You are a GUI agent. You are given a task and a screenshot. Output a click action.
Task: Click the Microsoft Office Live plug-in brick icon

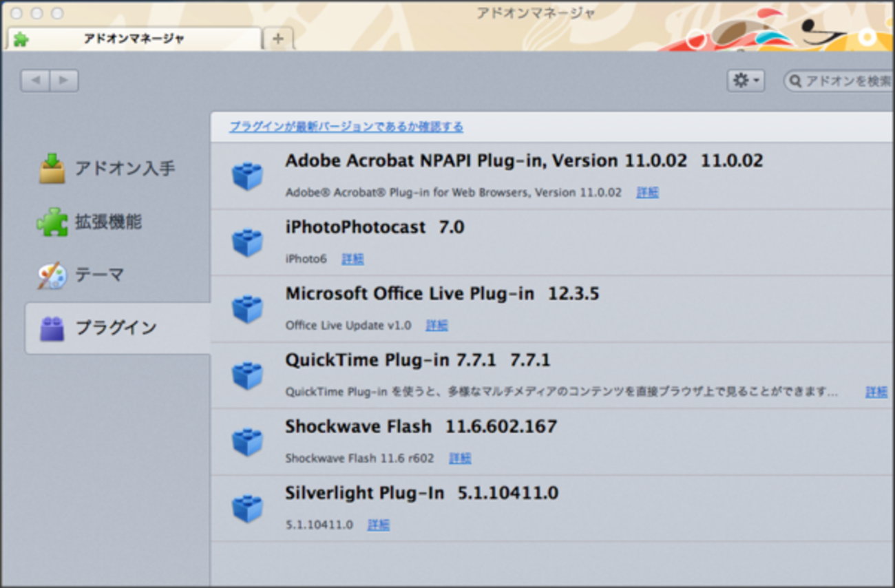point(247,309)
